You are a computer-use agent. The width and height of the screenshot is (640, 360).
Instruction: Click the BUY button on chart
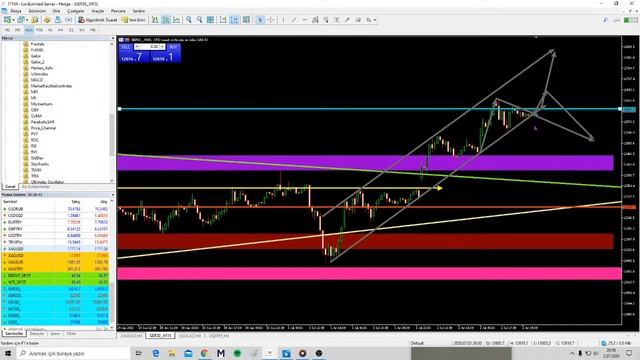click(173, 47)
